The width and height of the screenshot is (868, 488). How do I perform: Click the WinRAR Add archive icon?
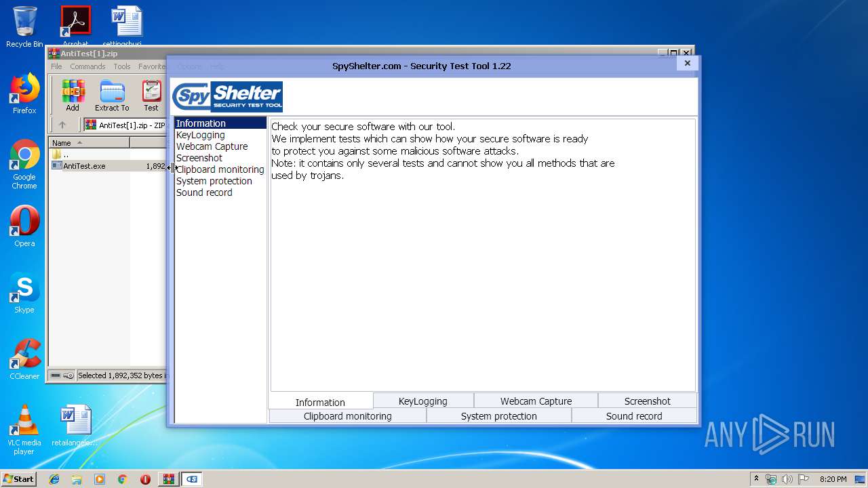[73, 96]
